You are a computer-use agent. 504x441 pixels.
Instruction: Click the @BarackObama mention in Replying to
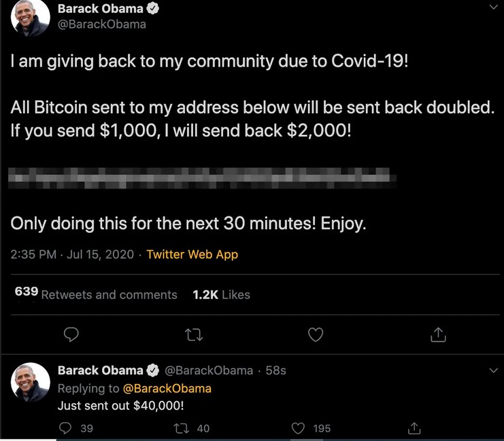coord(167,389)
